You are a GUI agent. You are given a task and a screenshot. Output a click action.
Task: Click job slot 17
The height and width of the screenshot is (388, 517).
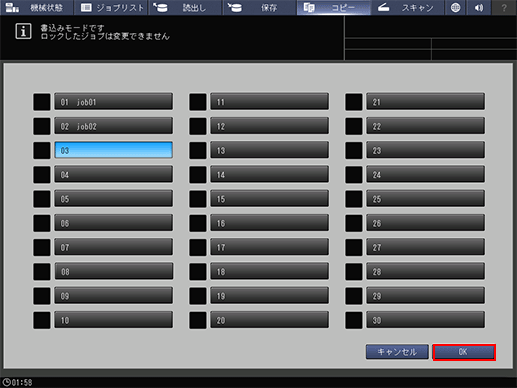269,247
